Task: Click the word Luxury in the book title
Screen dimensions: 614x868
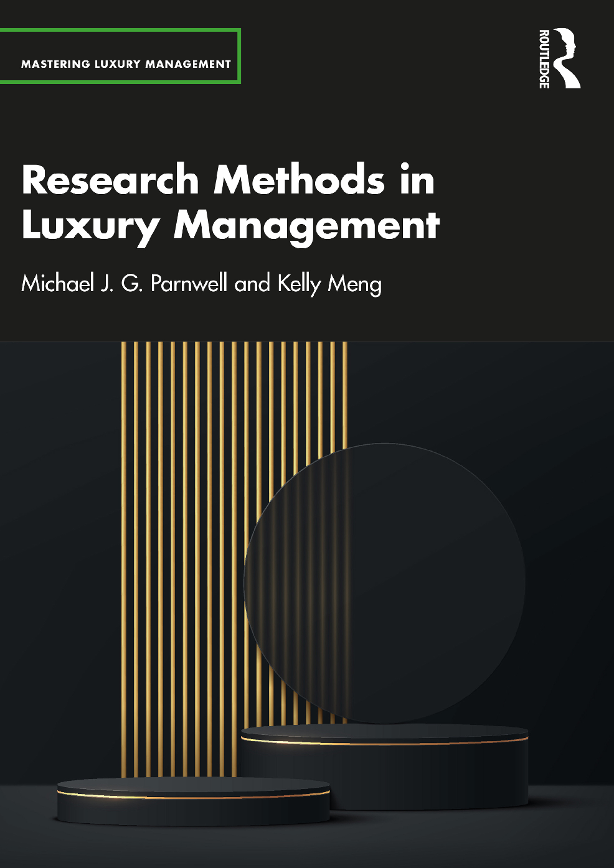Action: click(x=90, y=225)
